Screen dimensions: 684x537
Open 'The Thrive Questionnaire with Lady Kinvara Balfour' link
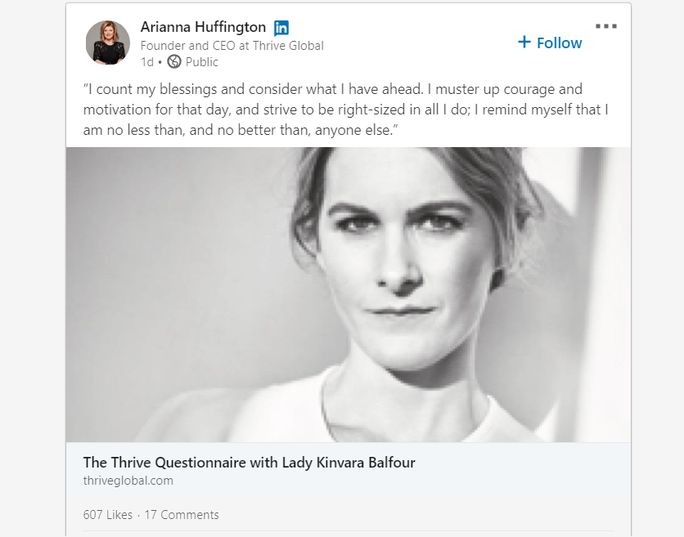coord(249,463)
